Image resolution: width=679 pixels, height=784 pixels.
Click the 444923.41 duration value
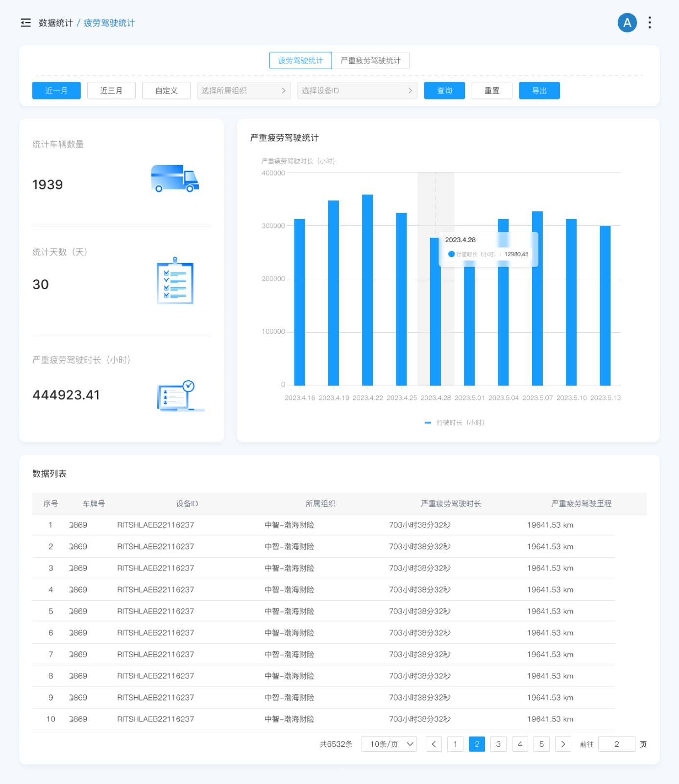tap(66, 395)
